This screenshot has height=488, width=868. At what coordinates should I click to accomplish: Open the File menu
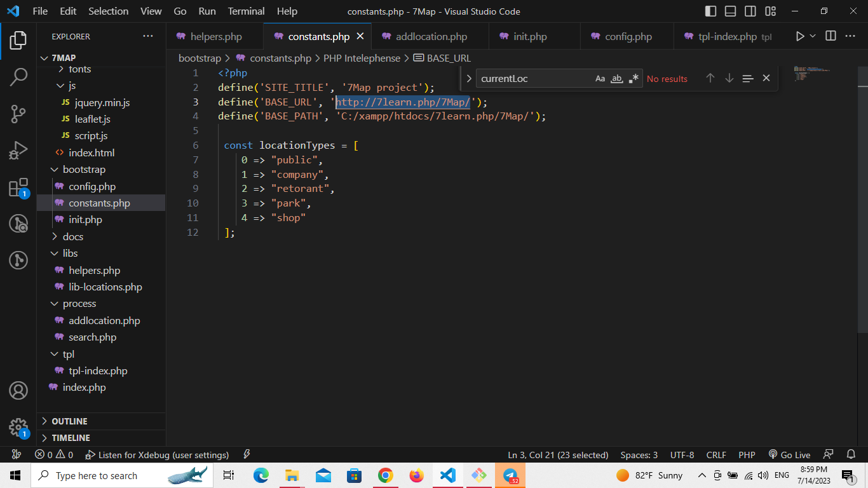click(x=40, y=11)
